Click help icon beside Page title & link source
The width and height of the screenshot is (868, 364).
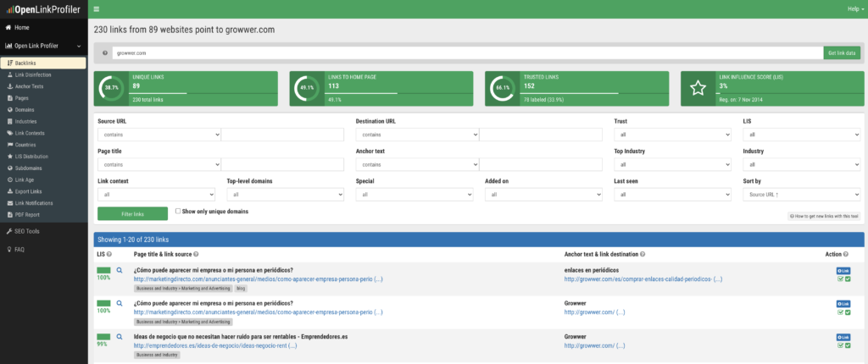[195, 255]
